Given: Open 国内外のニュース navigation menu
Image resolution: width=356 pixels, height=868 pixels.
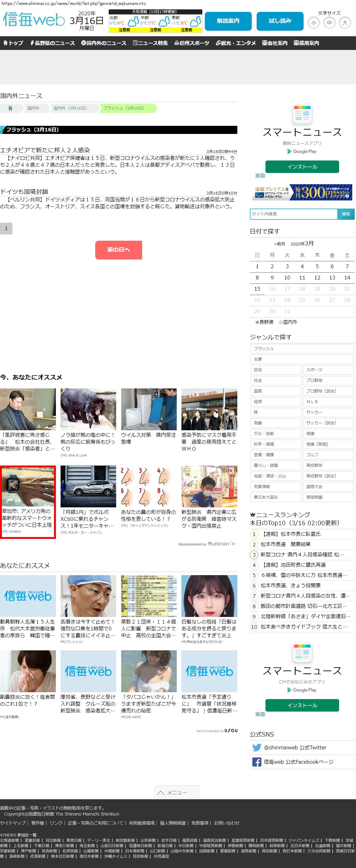Looking at the screenshot, I should point(104,43).
